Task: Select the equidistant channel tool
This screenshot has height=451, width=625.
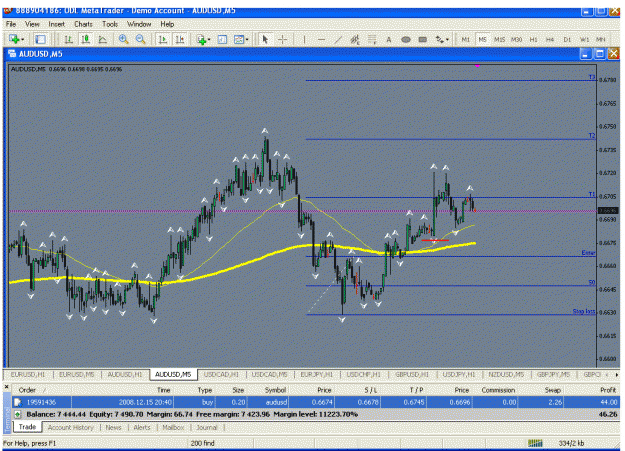Action: tap(355, 39)
